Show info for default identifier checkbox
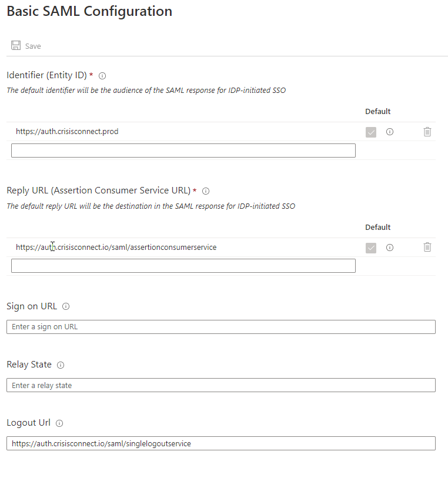The image size is (448, 478). [390, 132]
